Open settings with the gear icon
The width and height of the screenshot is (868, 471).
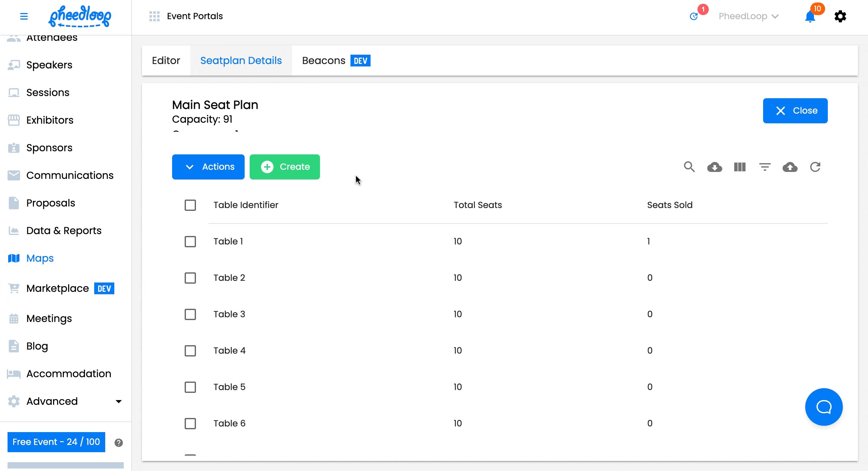click(840, 16)
